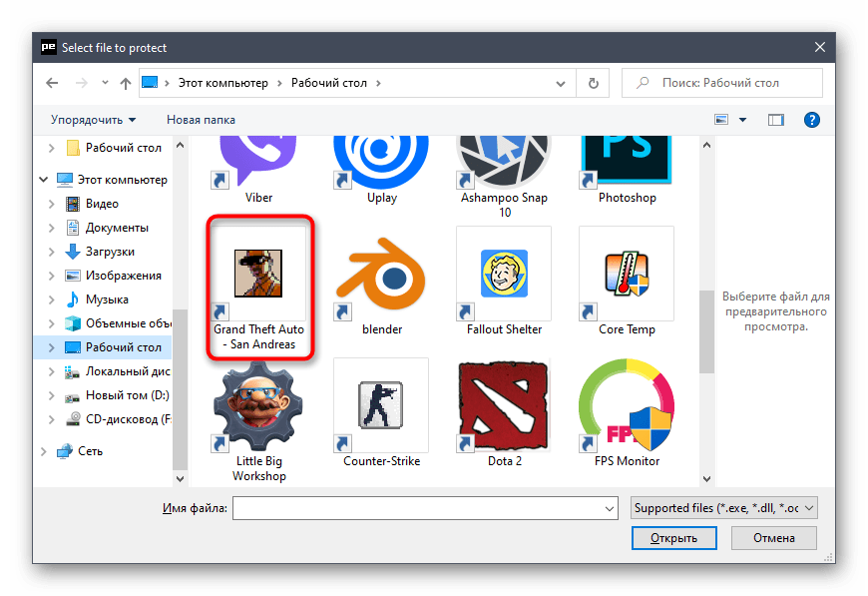868x596 pixels.
Task: Refresh the current folder view
Action: 593,83
